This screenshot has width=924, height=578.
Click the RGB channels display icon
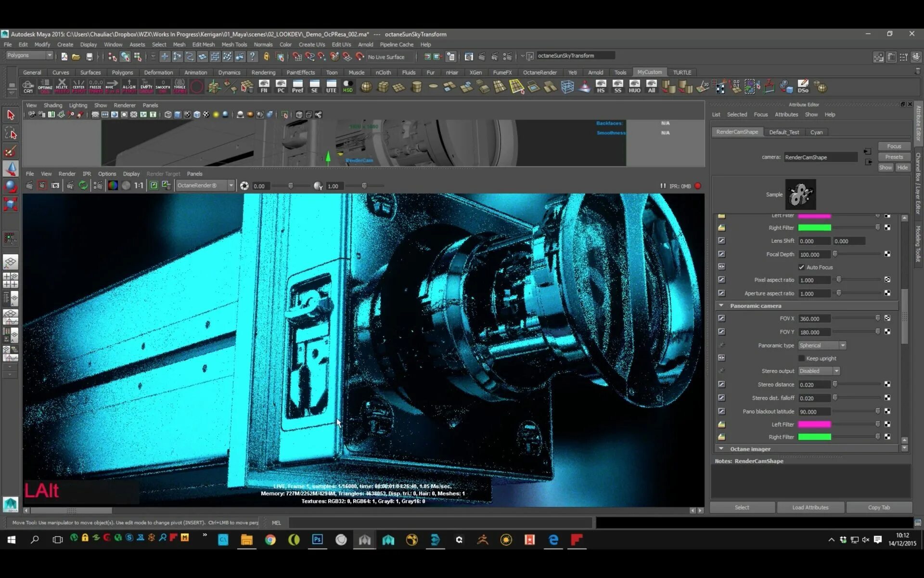[x=113, y=186]
